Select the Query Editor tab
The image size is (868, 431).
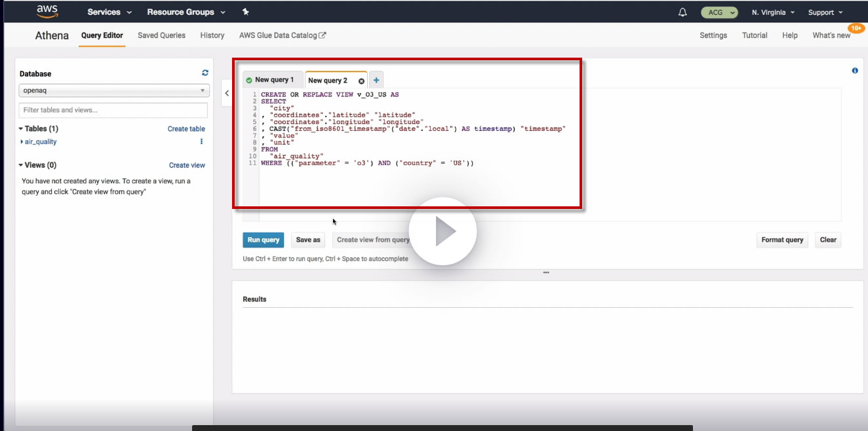pos(102,35)
